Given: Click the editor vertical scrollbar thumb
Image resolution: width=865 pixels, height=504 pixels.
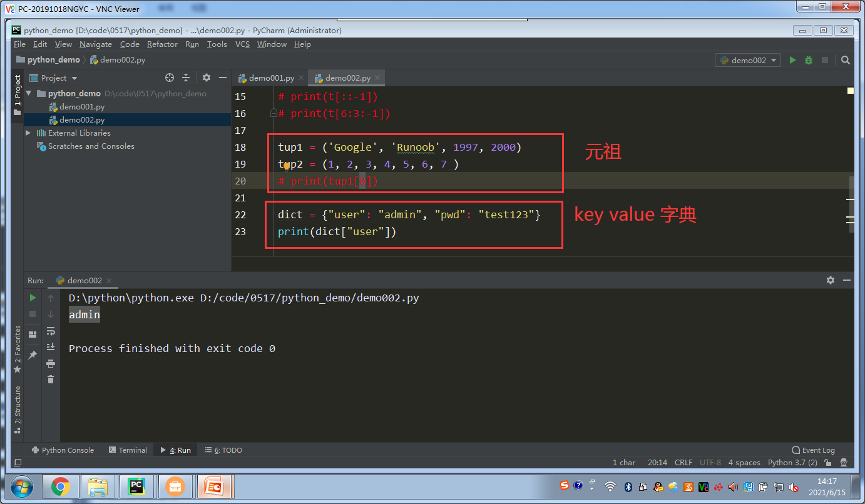Looking at the screenshot, I should (x=851, y=204).
